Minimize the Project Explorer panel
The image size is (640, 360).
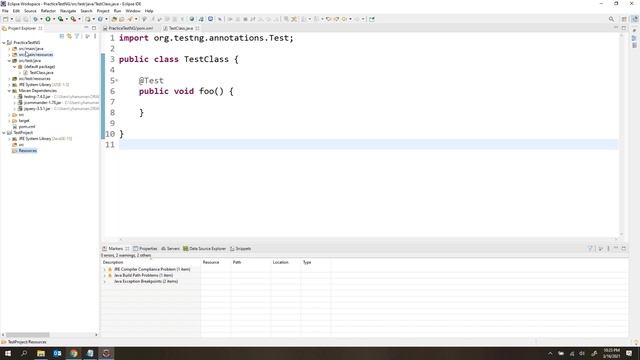(86, 28)
